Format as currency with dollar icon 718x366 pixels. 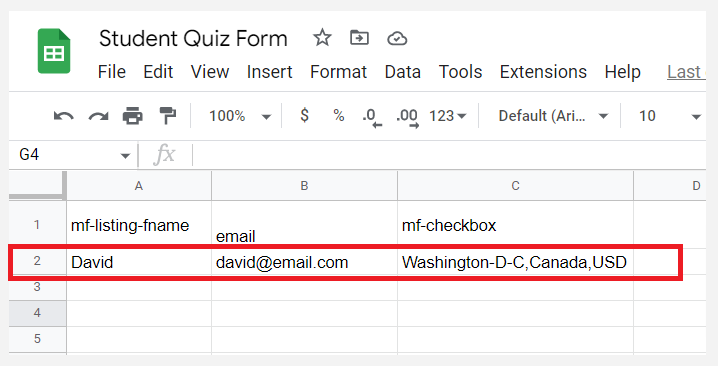click(x=305, y=115)
